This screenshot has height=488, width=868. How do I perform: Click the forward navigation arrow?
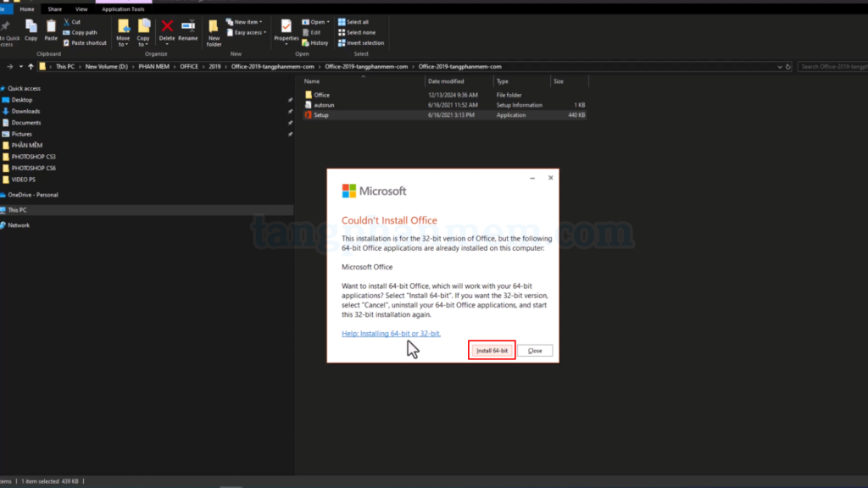point(9,66)
